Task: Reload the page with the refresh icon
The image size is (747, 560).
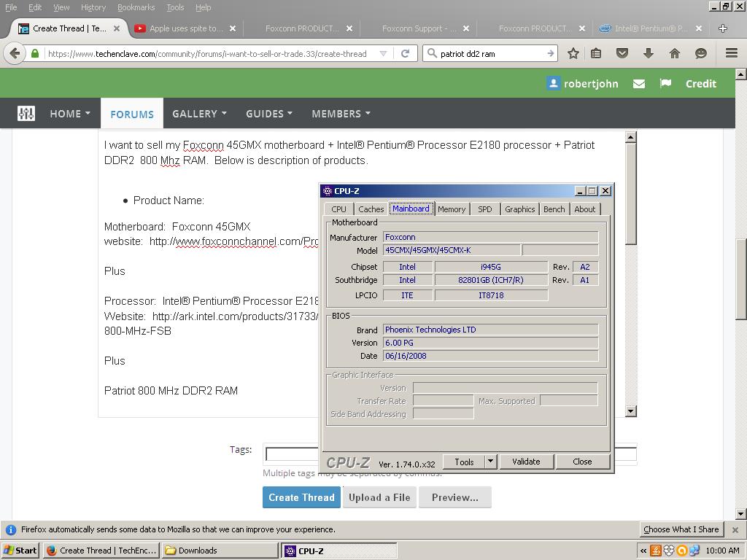Action: pyautogui.click(x=406, y=53)
